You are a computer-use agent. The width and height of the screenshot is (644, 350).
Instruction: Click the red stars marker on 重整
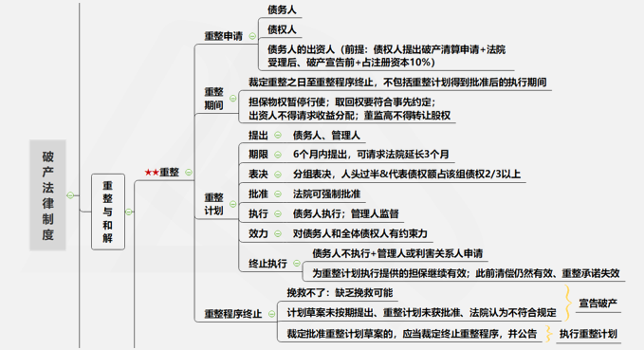click(152, 173)
